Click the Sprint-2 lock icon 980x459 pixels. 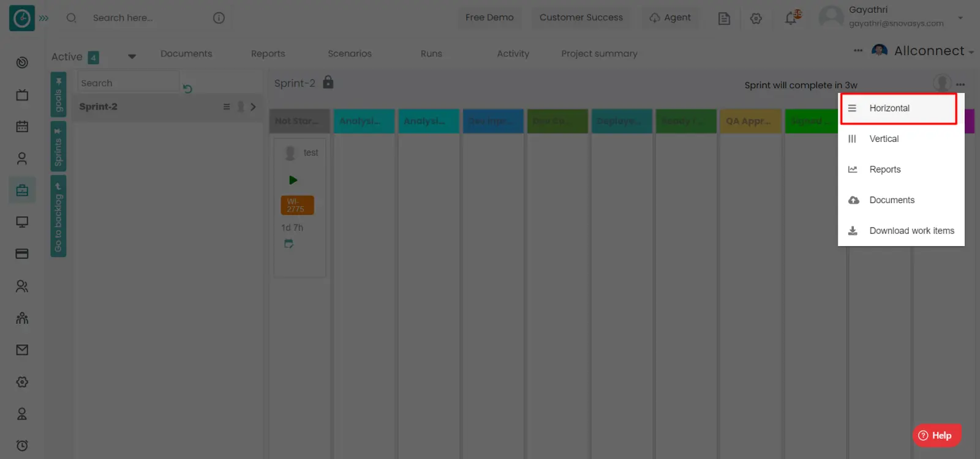[328, 82]
